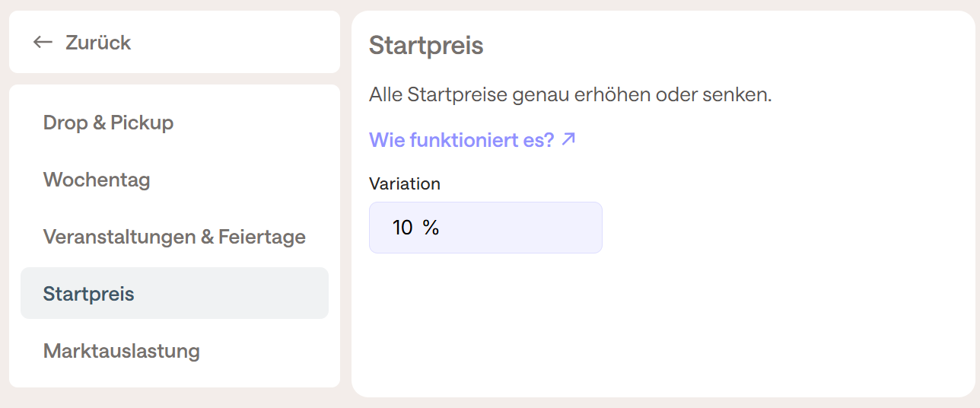This screenshot has width=980, height=408.
Task: Click empty space in the Zurück card
Action: pyautogui.click(x=251, y=43)
